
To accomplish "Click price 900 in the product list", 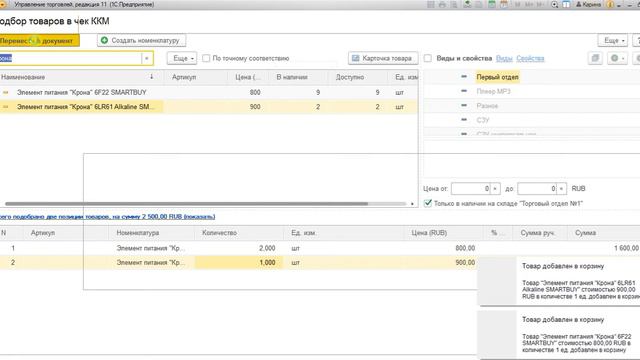I will click(x=255, y=107).
